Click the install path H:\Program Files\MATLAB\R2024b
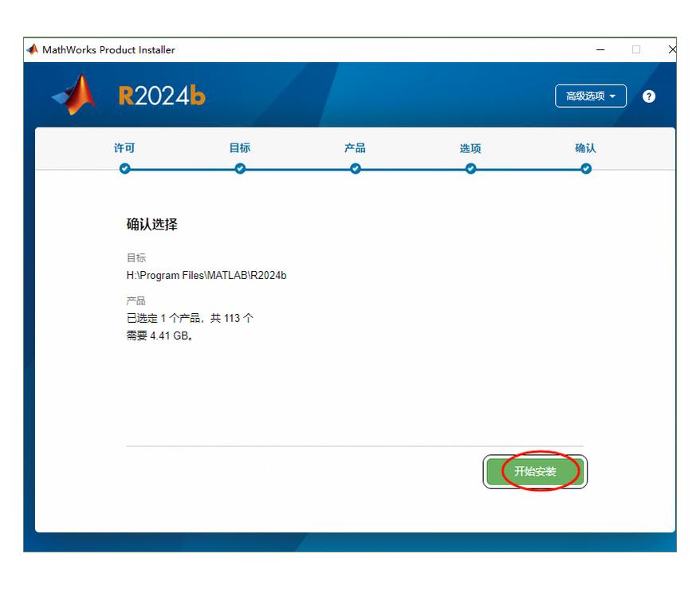This screenshot has width=700, height=589. click(x=206, y=275)
